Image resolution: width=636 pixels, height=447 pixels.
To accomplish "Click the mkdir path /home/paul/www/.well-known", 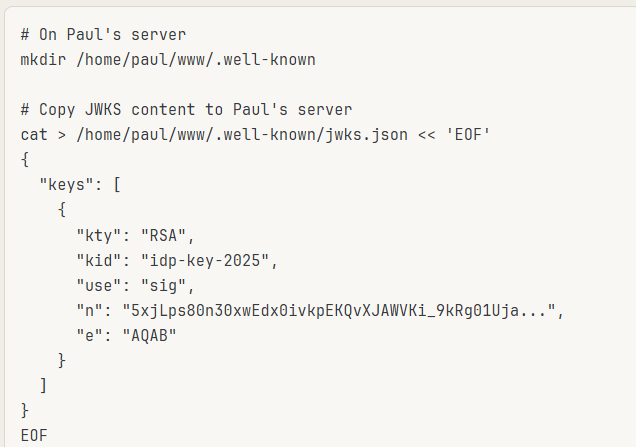I will 196,59.
